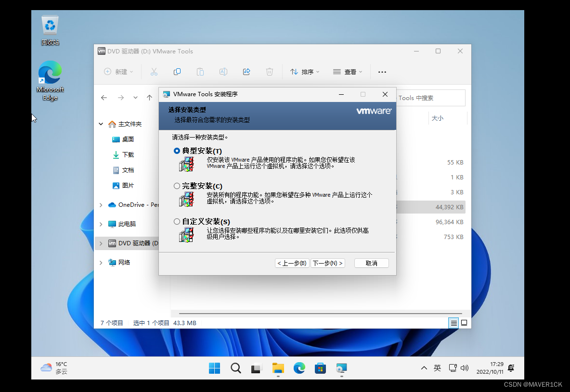This screenshot has height=392, width=570.
Task: Open 文档 in the navigation pane
Action: pos(123,170)
